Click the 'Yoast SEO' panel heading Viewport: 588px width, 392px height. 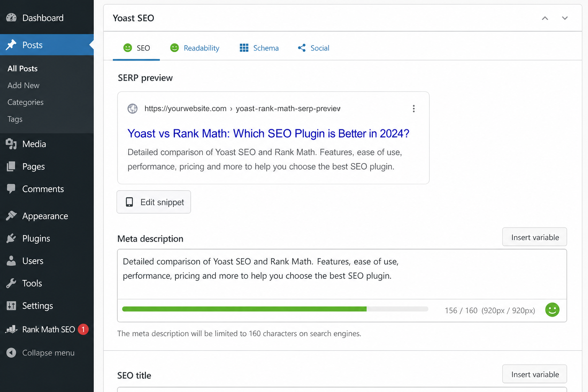tap(133, 18)
